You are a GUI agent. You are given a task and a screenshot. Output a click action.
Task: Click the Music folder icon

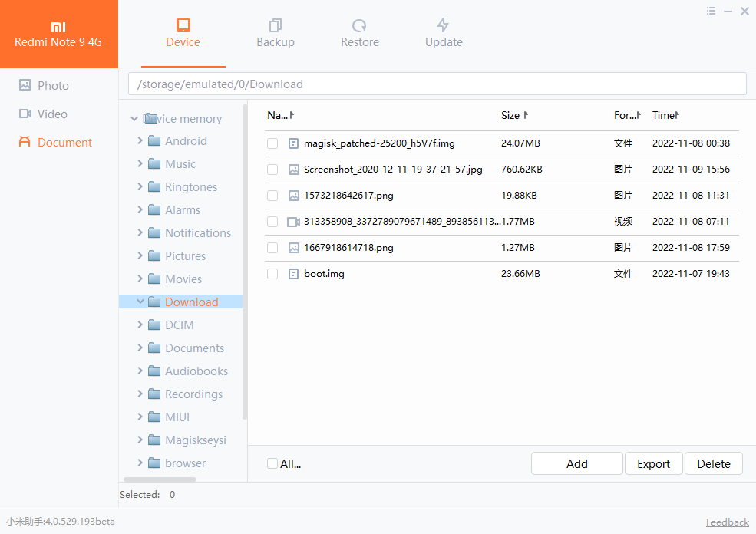click(x=154, y=164)
